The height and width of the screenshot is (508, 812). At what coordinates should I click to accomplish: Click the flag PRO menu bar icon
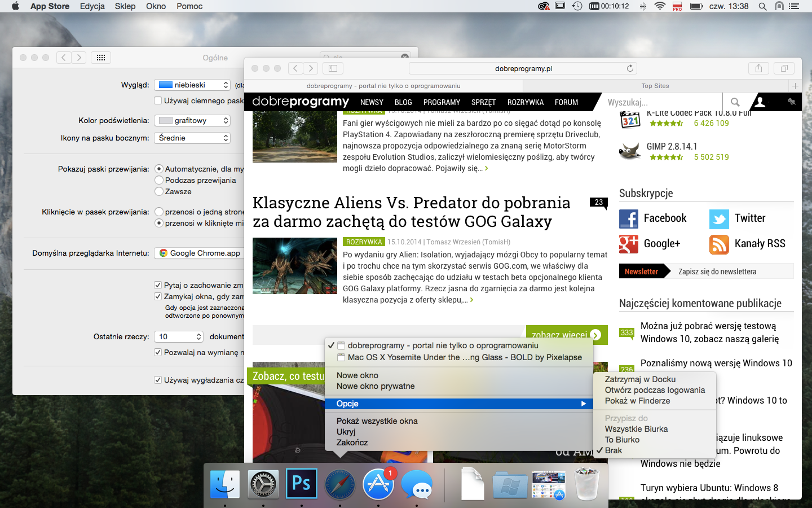677,6
